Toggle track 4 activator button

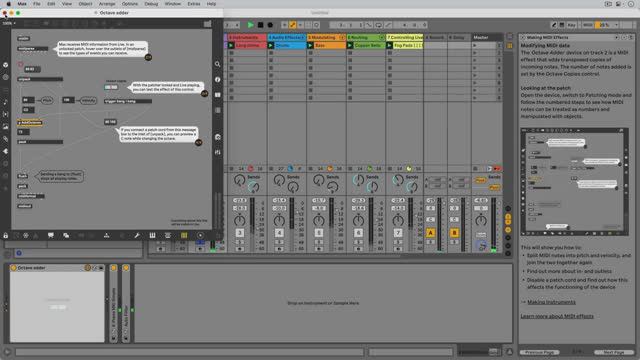280,233
